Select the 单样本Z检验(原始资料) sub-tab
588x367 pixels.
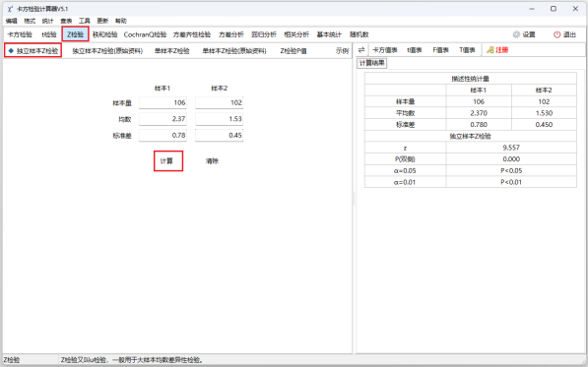pos(234,50)
